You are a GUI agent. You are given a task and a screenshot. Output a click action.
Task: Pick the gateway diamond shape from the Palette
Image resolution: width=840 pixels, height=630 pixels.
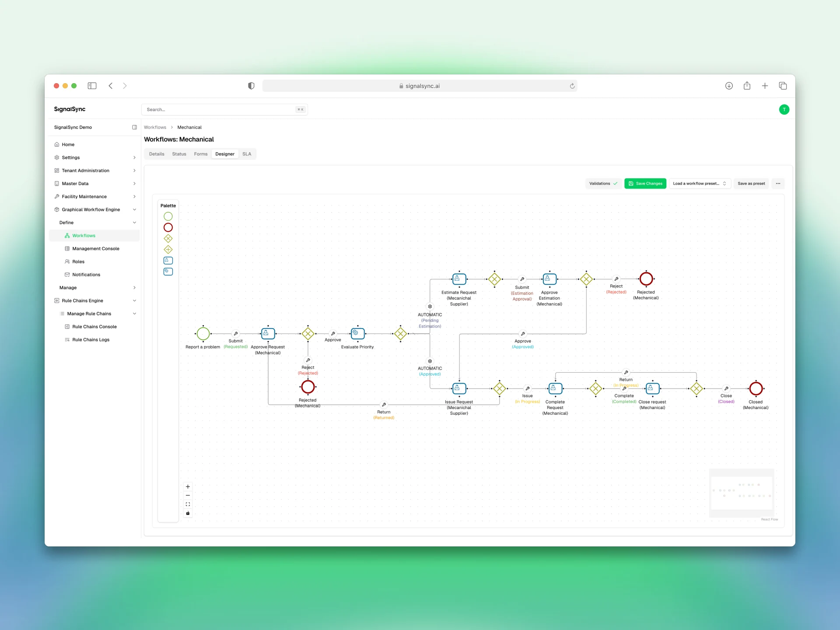coord(168,238)
